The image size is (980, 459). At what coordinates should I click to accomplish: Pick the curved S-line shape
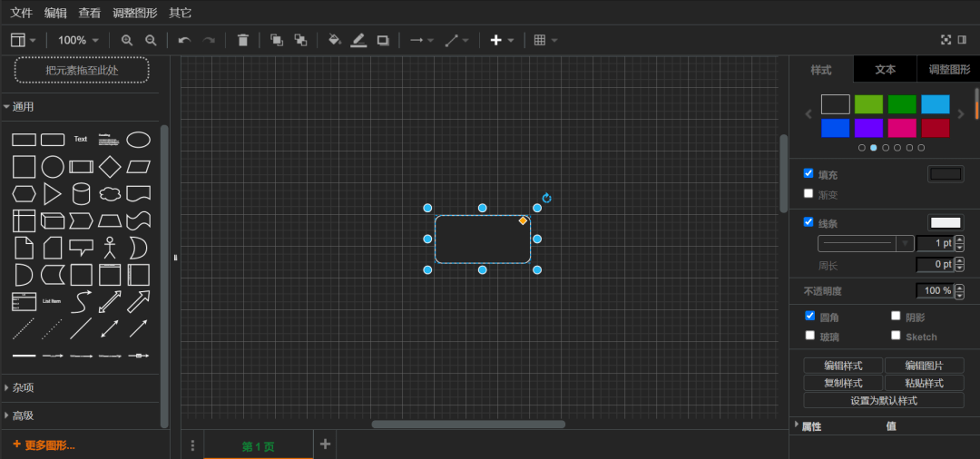pos(82,302)
